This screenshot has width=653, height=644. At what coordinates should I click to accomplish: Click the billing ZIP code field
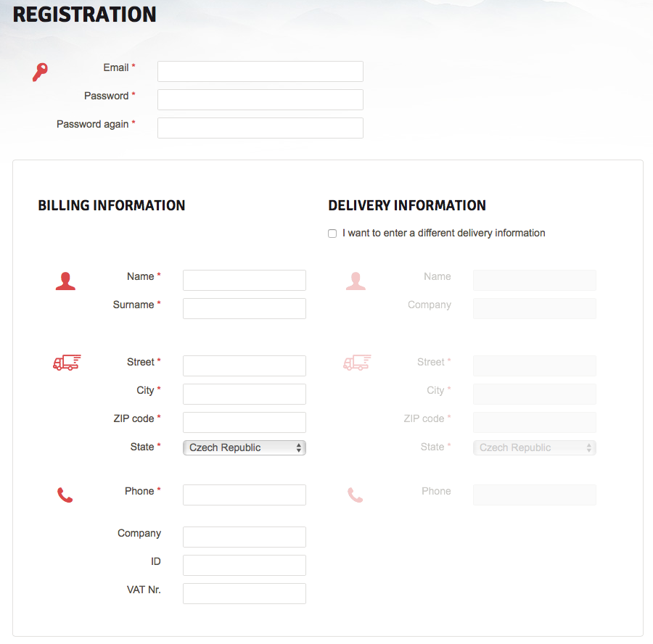pos(245,422)
